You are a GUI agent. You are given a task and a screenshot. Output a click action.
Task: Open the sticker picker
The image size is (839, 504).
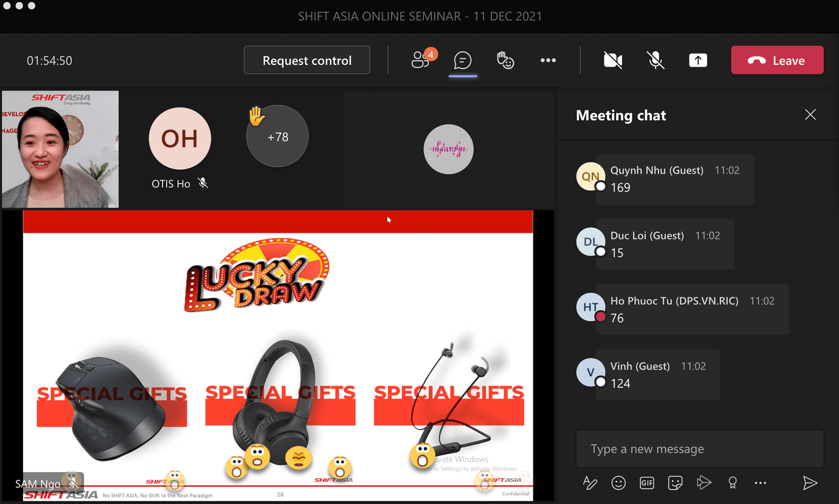click(675, 483)
